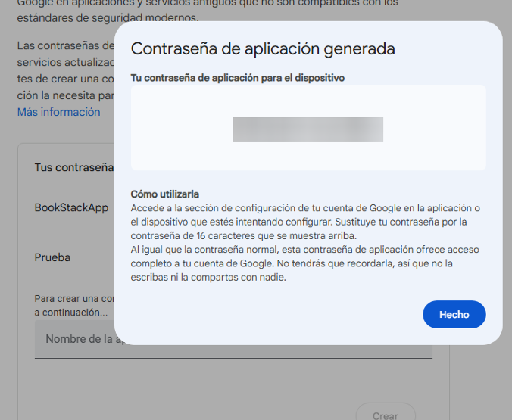Select the BookStackApp password entry
512x420 pixels.
click(71, 207)
